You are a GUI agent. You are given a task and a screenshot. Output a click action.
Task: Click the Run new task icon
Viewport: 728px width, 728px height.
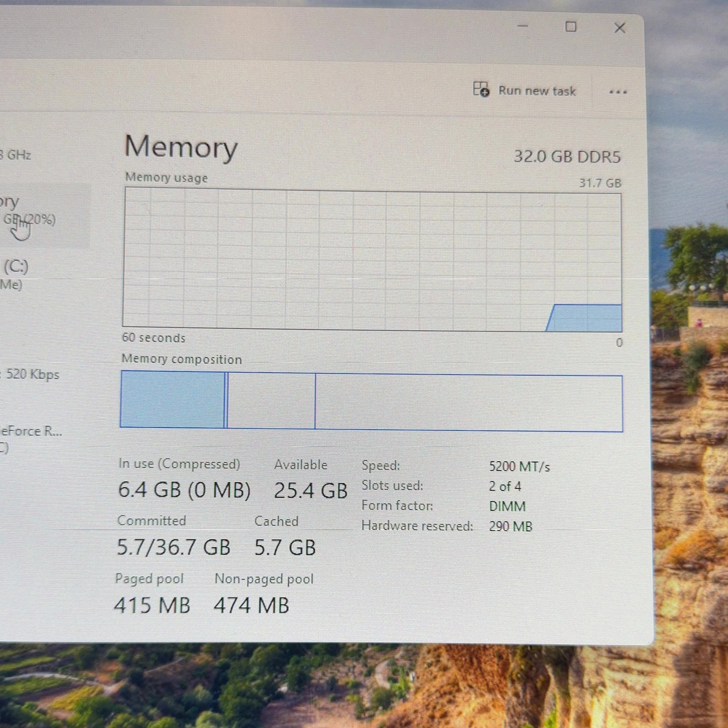click(x=481, y=90)
